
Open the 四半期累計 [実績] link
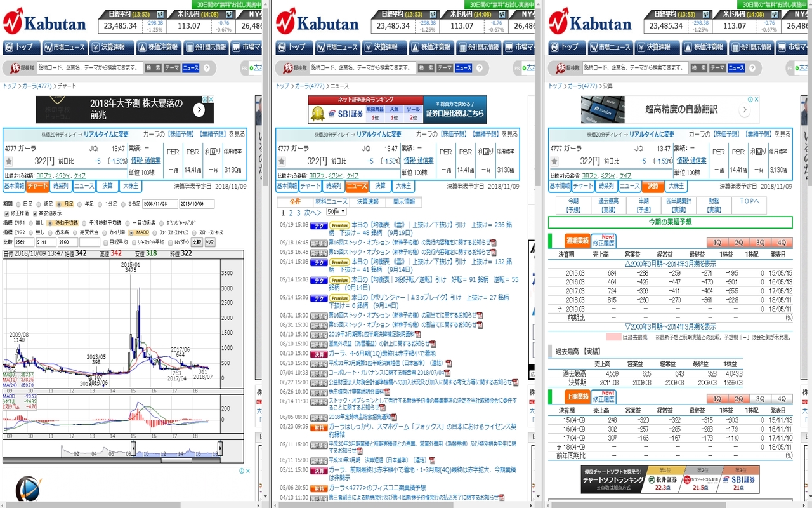pyautogui.click(x=679, y=205)
